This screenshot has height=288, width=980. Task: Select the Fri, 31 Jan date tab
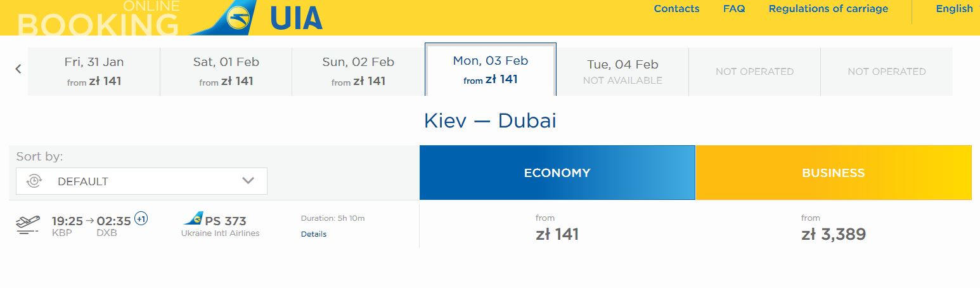tap(94, 72)
